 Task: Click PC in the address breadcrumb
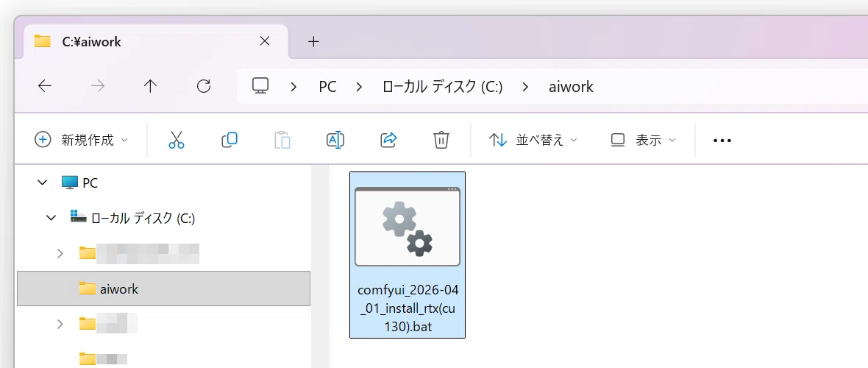tap(328, 86)
